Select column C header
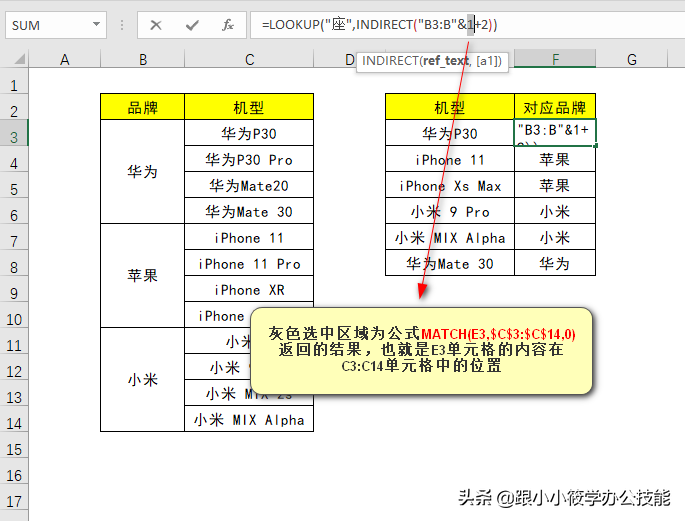Image resolution: width=685 pixels, height=521 pixels. tap(249, 59)
